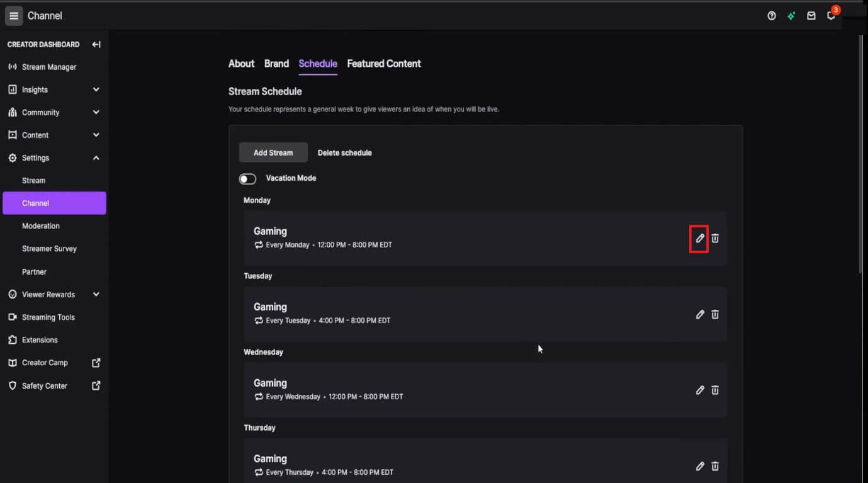This screenshot has height=483, width=868.
Task: Switch to the Brand tab
Action: pyautogui.click(x=276, y=64)
